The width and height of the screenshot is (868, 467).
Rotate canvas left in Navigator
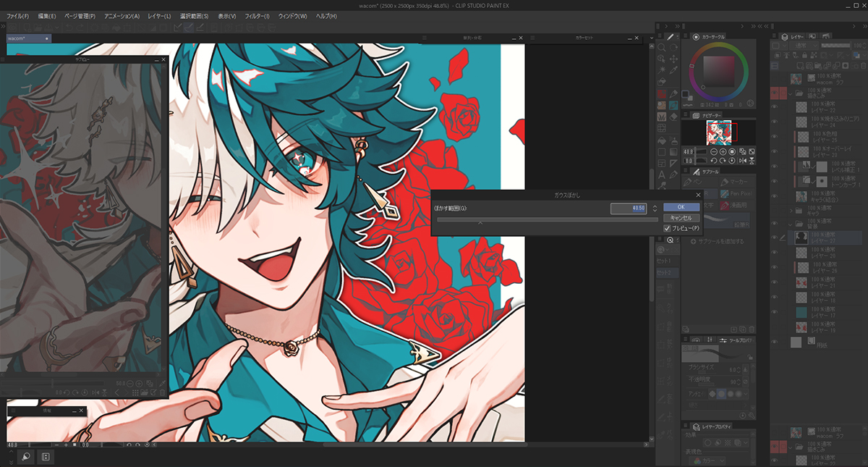tap(714, 161)
